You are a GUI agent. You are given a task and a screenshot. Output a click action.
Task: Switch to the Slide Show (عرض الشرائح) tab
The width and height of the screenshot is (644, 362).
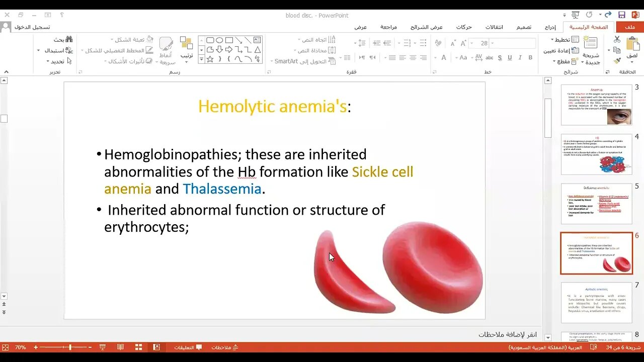coord(426,27)
